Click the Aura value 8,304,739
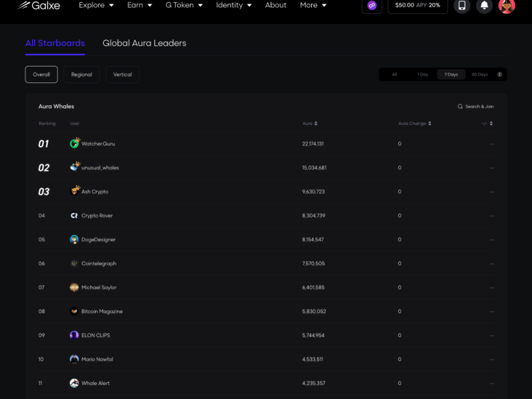The height and width of the screenshot is (399, 532). [x=313, y=215]
